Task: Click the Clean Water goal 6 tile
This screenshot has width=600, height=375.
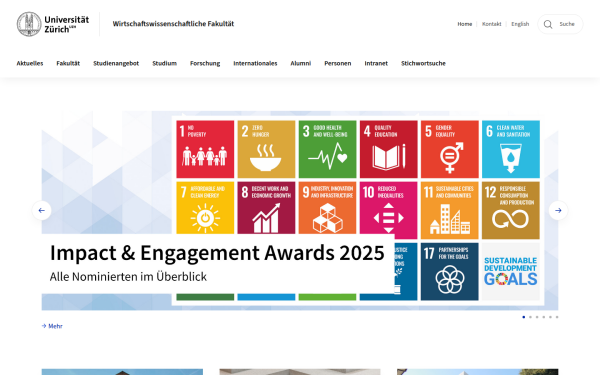Action: pos(511,149)
